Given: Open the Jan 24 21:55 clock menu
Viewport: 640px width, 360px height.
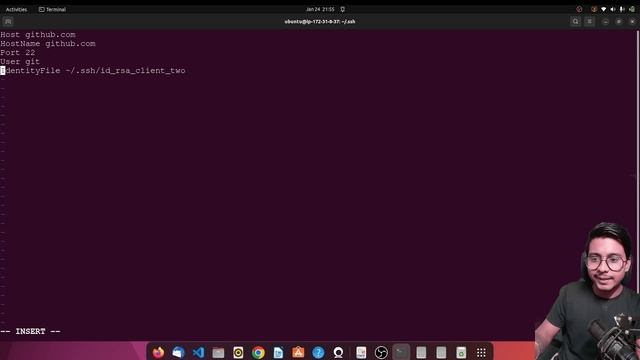Looking at the screenshot, I should [320, 9].
